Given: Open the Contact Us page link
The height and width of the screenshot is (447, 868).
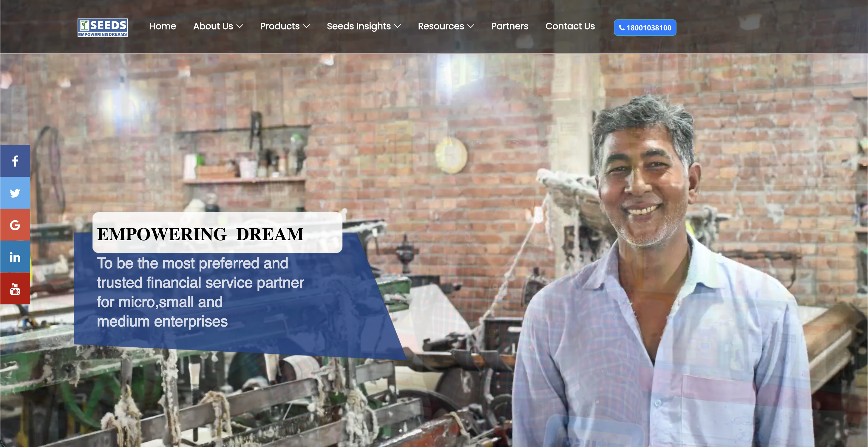Looking at the screenshot, I should pos(570,26).
